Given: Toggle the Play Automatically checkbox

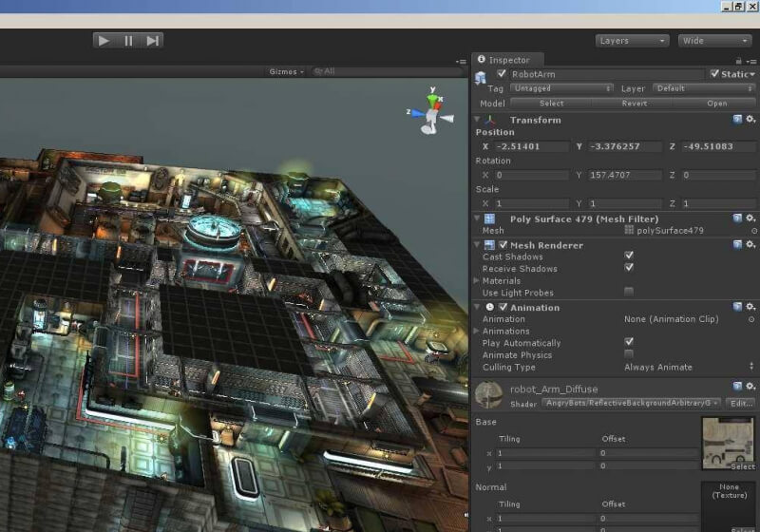Looking at the screenshot, I should click(629, 342).
